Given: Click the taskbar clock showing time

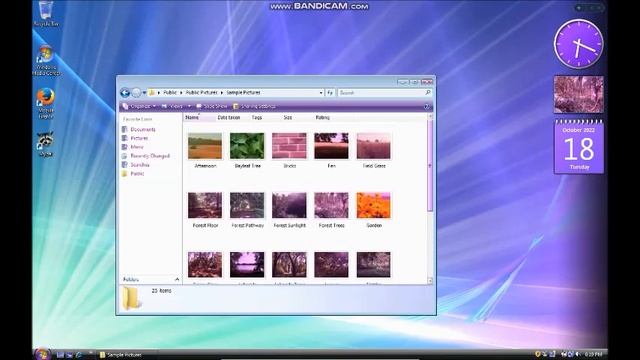Looking at the screenshot, I should (593, 354).
